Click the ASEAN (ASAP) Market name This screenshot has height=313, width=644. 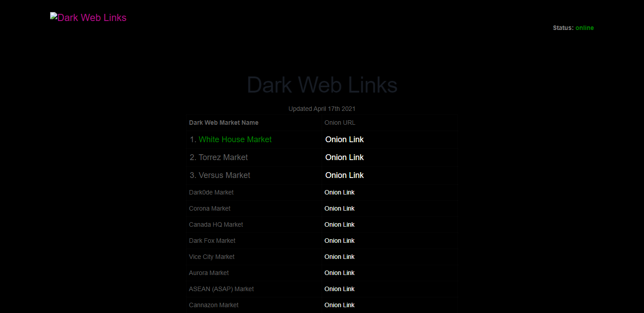click(x=221, y=289)
